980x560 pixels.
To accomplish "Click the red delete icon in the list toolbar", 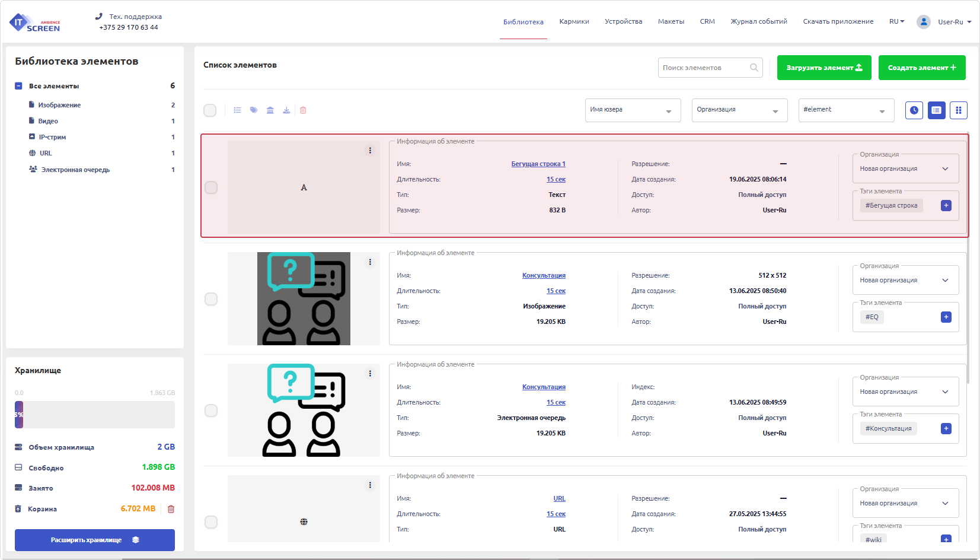I will click(x=303, y=110).
